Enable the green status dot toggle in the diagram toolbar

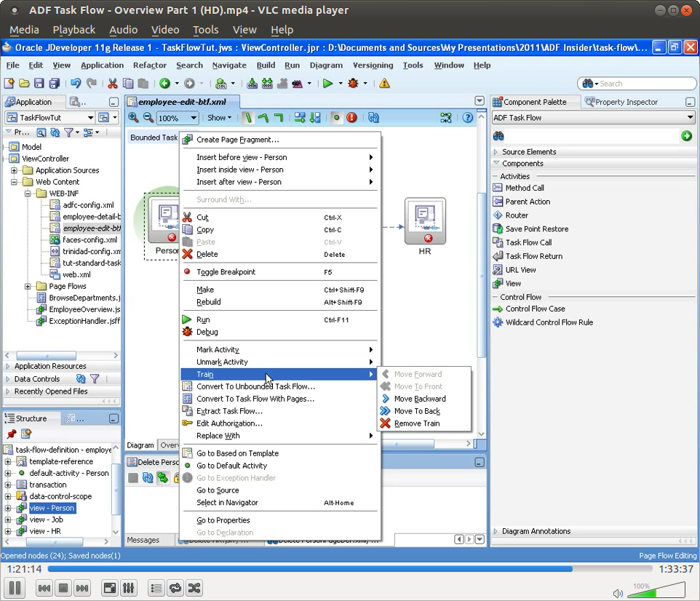click(x=335, y=117)
